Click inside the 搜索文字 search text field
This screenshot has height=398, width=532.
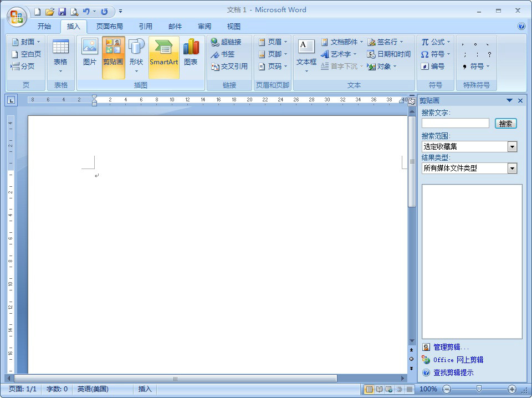454,124
